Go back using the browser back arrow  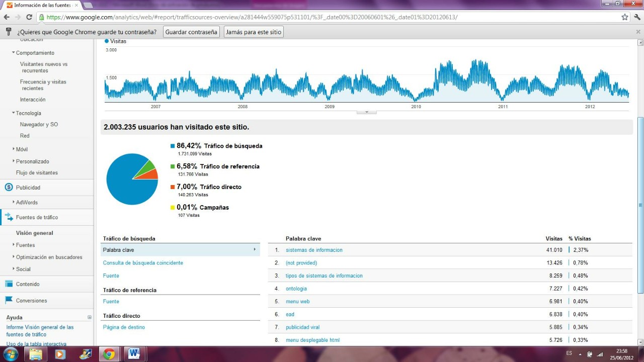coord(7,17)
